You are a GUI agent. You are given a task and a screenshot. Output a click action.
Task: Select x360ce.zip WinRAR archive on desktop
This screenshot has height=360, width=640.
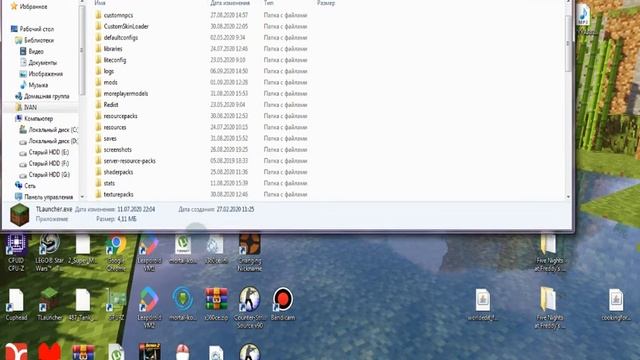tap(216, 304)
